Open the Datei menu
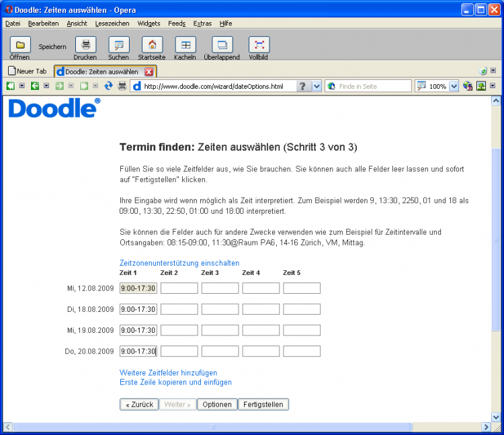504x435 pixels. [13, 24]
